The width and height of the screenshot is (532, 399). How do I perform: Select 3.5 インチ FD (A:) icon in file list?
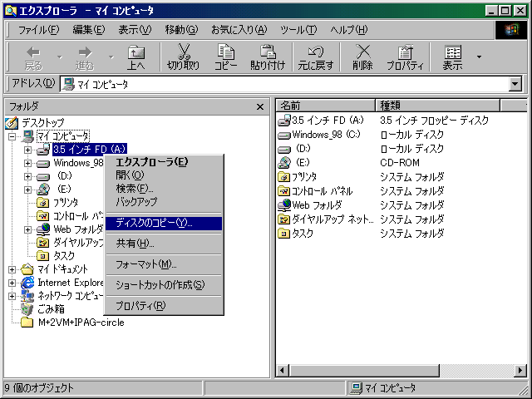click(284, 121)
